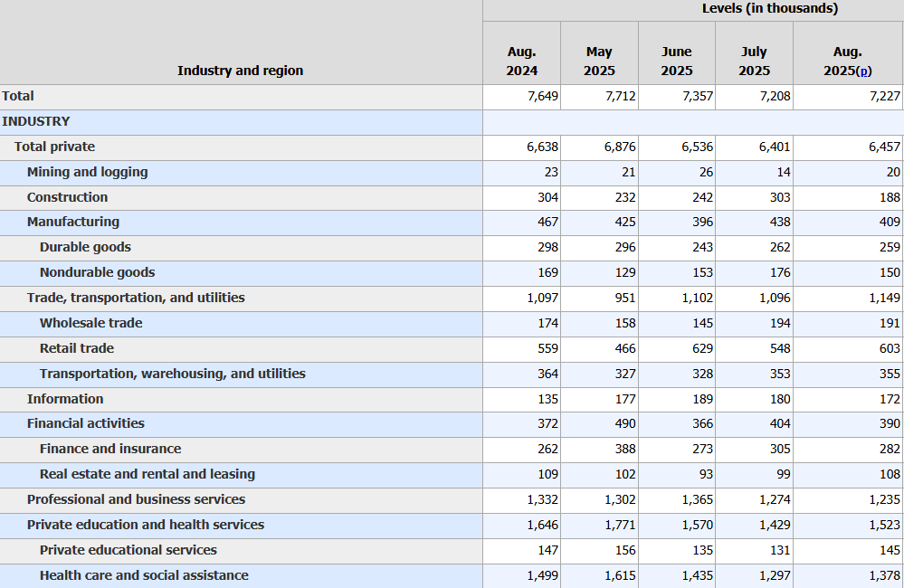Select the May 2025 column header

tap(599, 62)
